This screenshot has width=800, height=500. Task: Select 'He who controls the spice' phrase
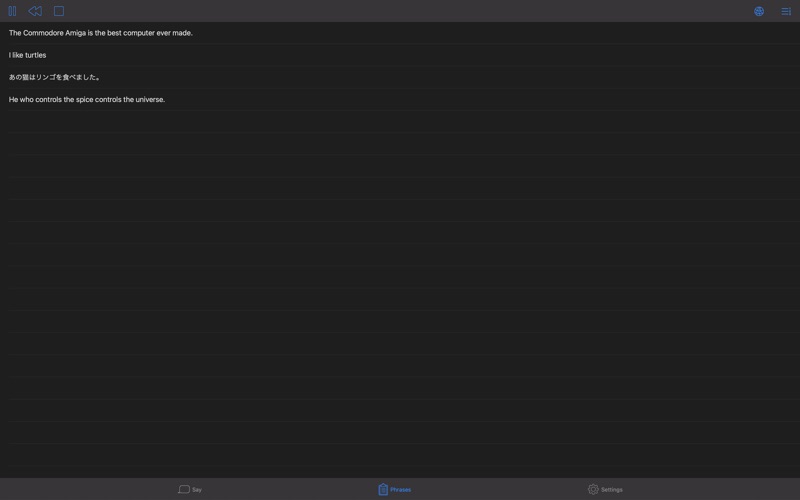click(400, 99)
